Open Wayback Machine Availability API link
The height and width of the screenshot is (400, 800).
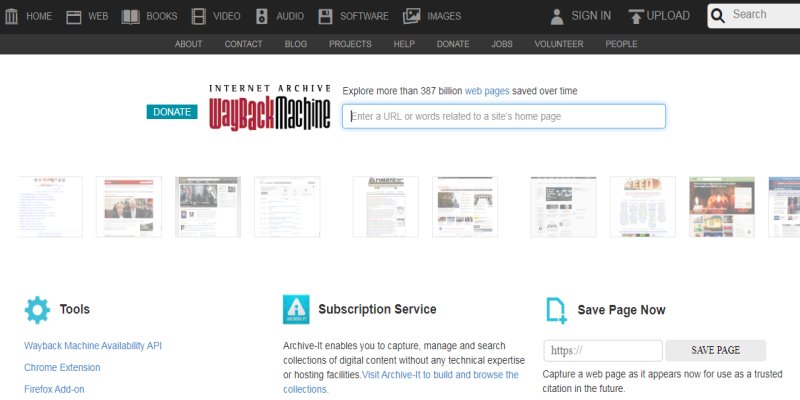pos(93,346)
